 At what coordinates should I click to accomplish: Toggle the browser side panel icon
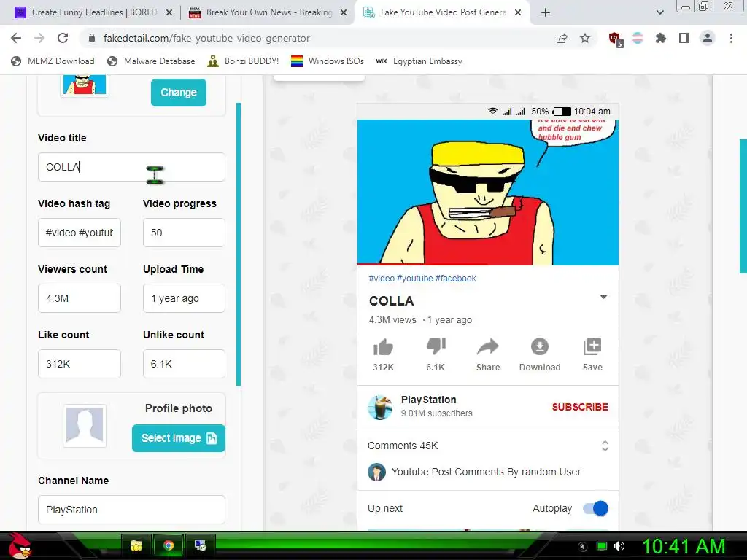click(x=684, y=38)
